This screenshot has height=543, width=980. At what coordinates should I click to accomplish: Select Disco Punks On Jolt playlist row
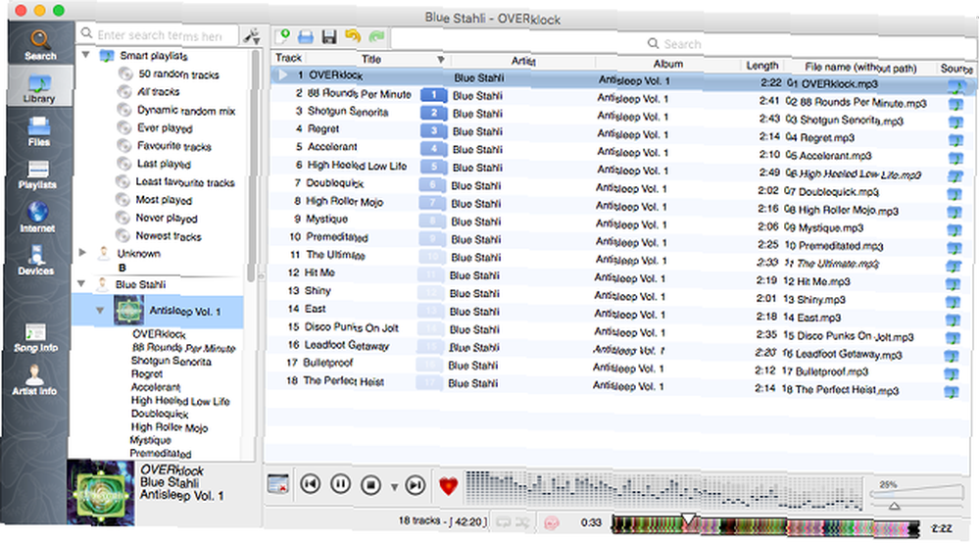click(616, 331)
